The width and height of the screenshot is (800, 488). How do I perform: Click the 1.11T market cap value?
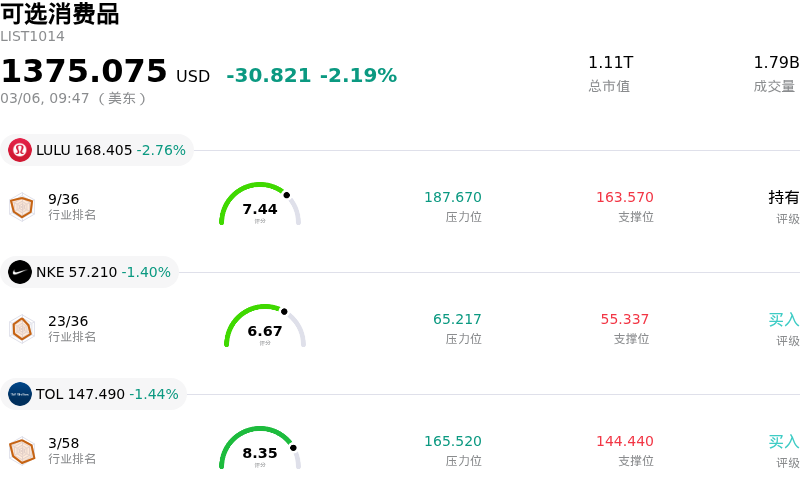pyautogui.click(x=610, y=62)
